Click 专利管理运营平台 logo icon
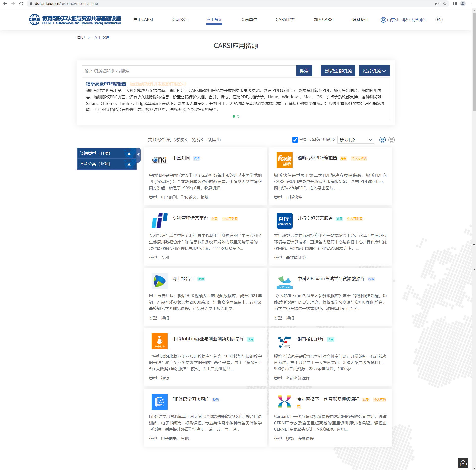The height and width of the screenshot is (470, 476). tap(159, 220)
